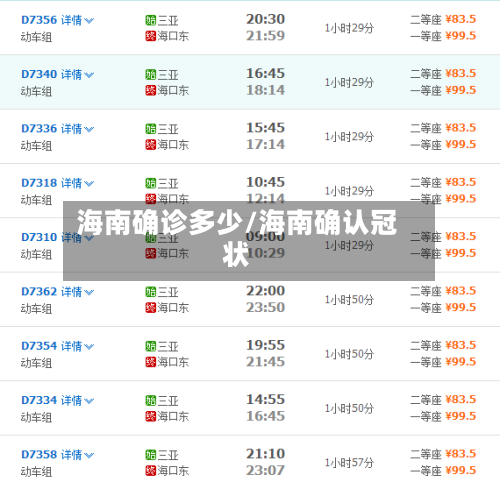The width and height of the screenshot is (500, 482).
Task: Select arrival time 21:59
Action: point(265,36)
